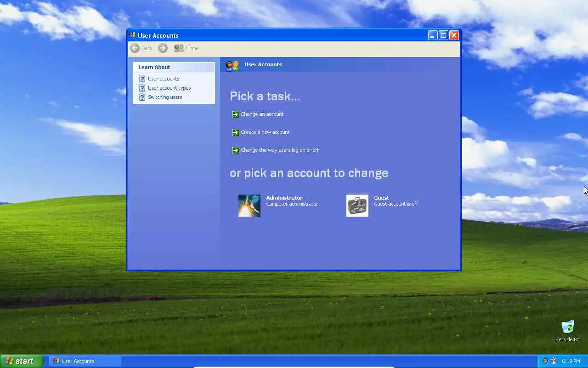Click the Back label in toolbar
The image size is (588, 368).
coord(147,48)
